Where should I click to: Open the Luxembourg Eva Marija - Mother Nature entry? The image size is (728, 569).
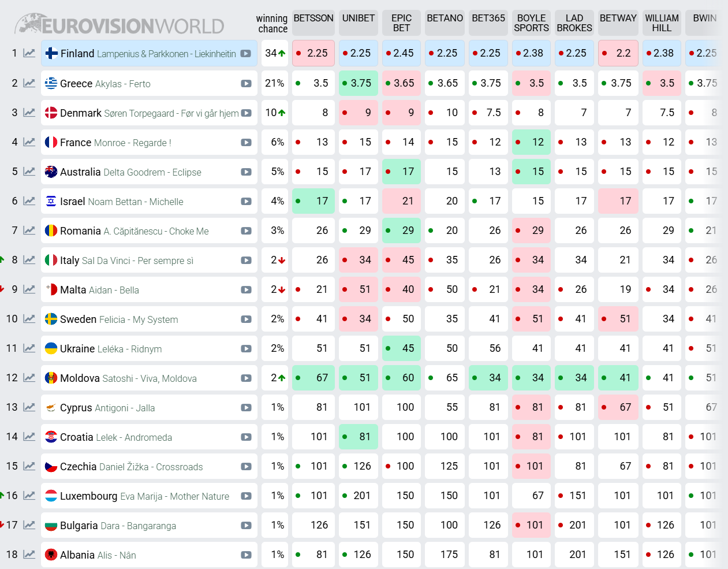pos(149,496)
